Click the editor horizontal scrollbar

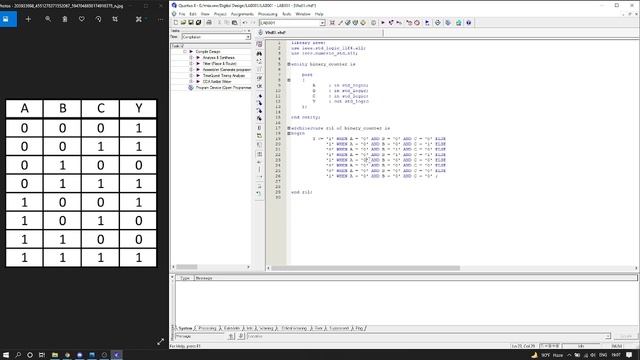[x=365, y=268]
